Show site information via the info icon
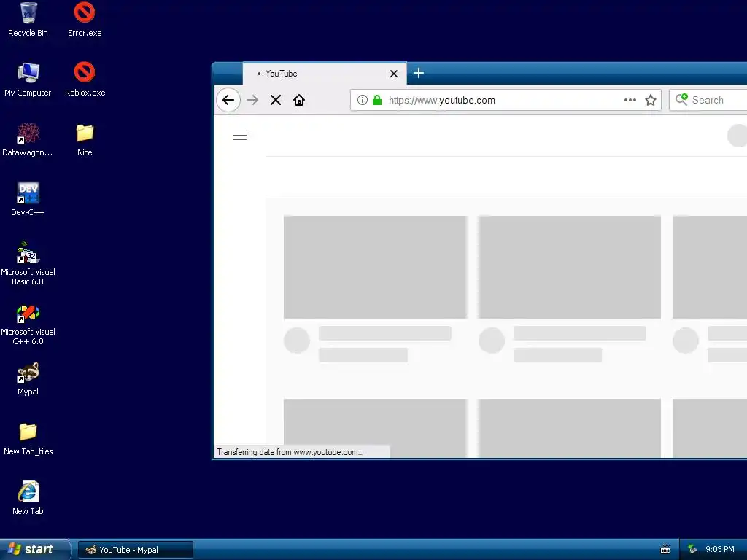Screen dimensions: 747x560 pos(362,100)
